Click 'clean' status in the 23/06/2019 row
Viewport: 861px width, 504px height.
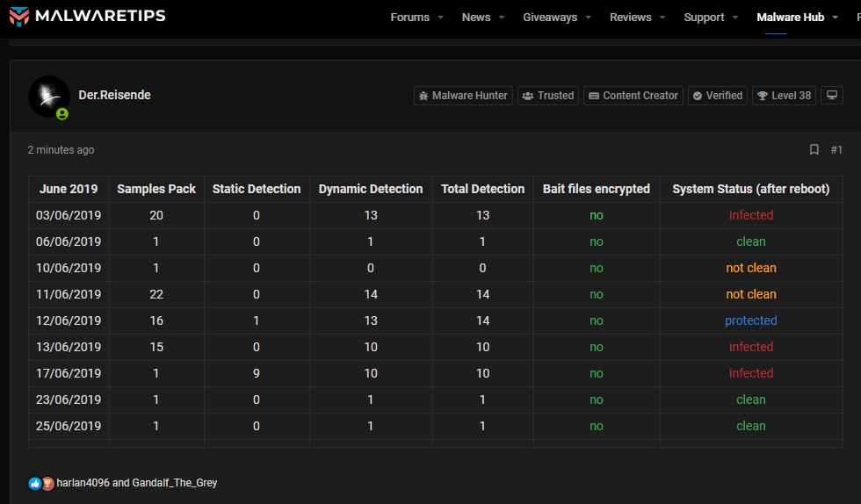click(x=751, y=400)
